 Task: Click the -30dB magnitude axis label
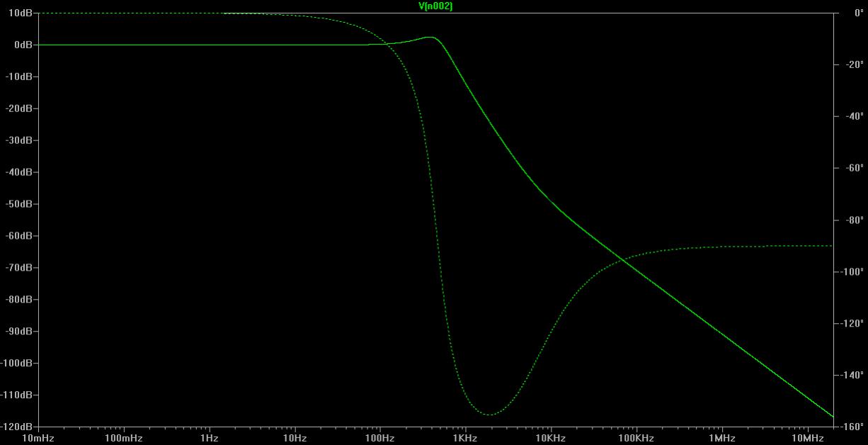click(18, 140)
